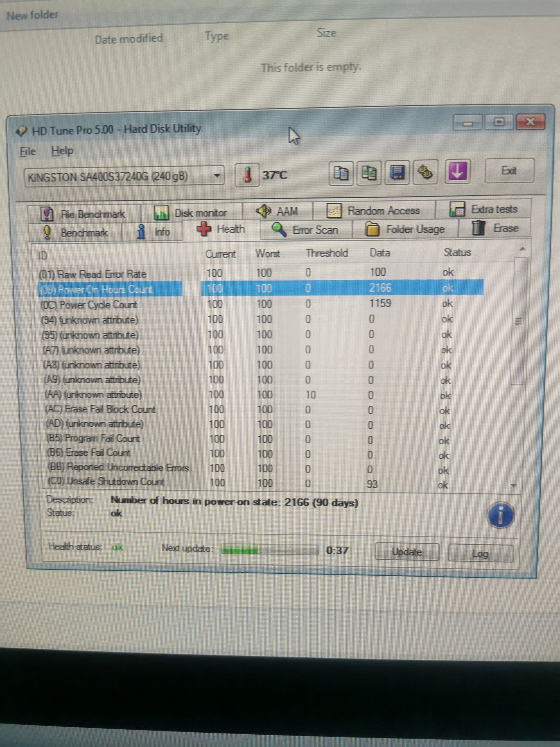This screenshot has height=747, width=560.
Task: Select the Power On Hours Count row
Action: pyautogui.click(x=260, y=288)
